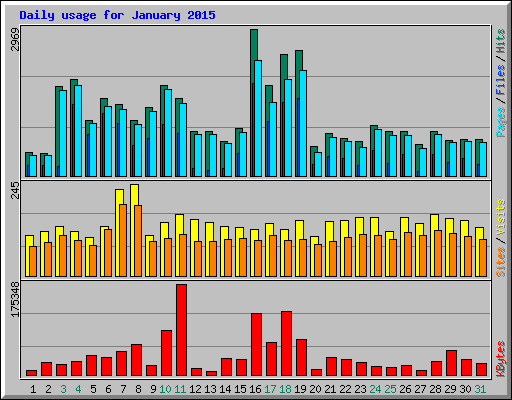Select the red KBytes bar for day 16
The image size is (512, 400).
(256, 345)
